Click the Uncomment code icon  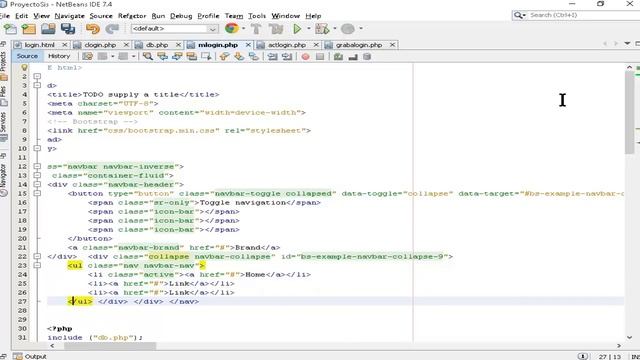(353, 56)
